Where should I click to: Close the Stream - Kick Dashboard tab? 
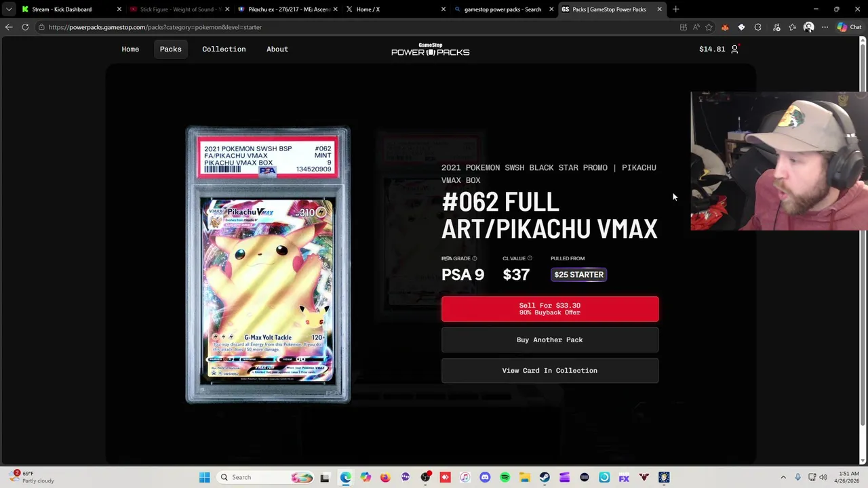(x=119, y=9)
